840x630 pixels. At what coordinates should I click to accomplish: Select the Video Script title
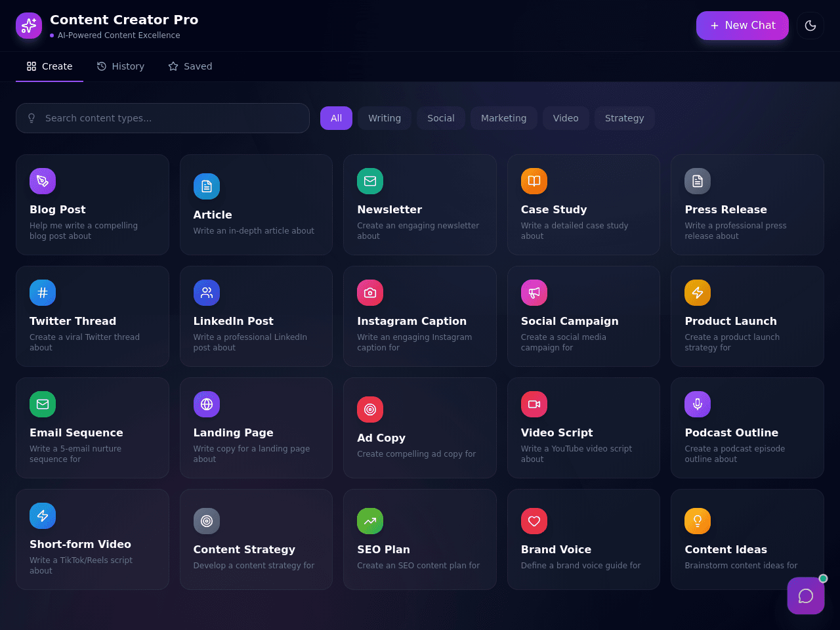(x=557, y=432)
